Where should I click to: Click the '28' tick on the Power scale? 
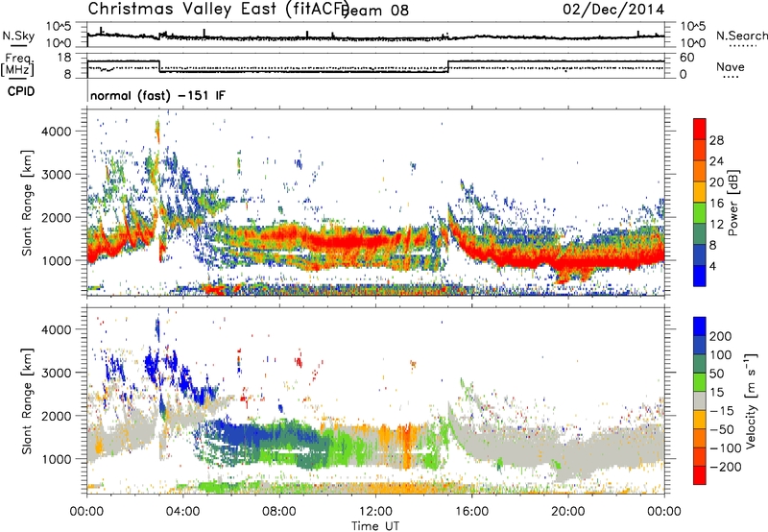pos(716,140)
